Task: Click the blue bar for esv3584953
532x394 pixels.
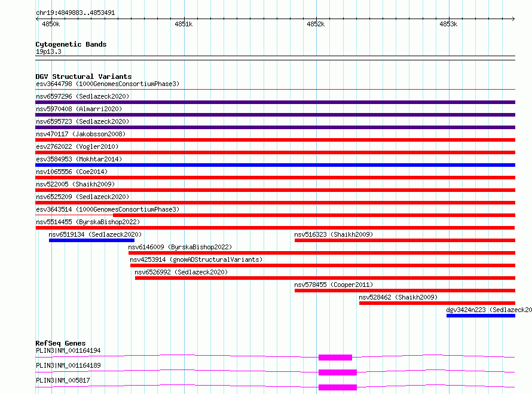Action: coord(275,165)
